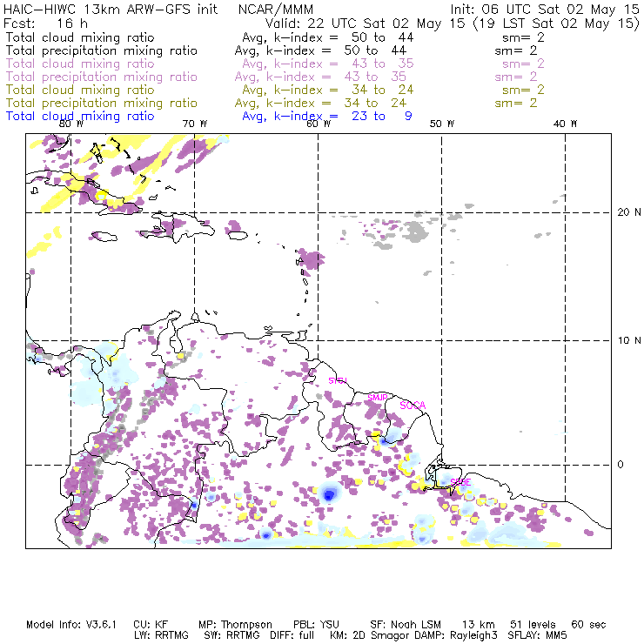
Task: Click the SW: RRTMG footer entry
Action: pos(232,635)
